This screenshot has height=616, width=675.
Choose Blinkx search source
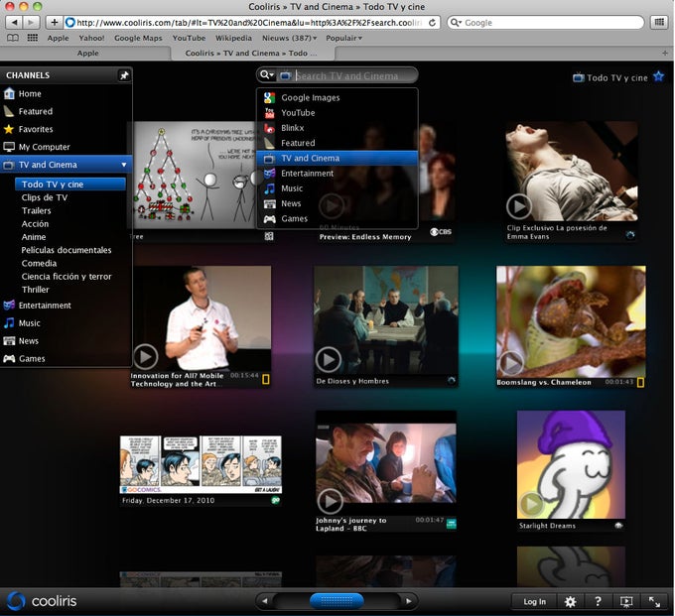click(x=337, y=128)
